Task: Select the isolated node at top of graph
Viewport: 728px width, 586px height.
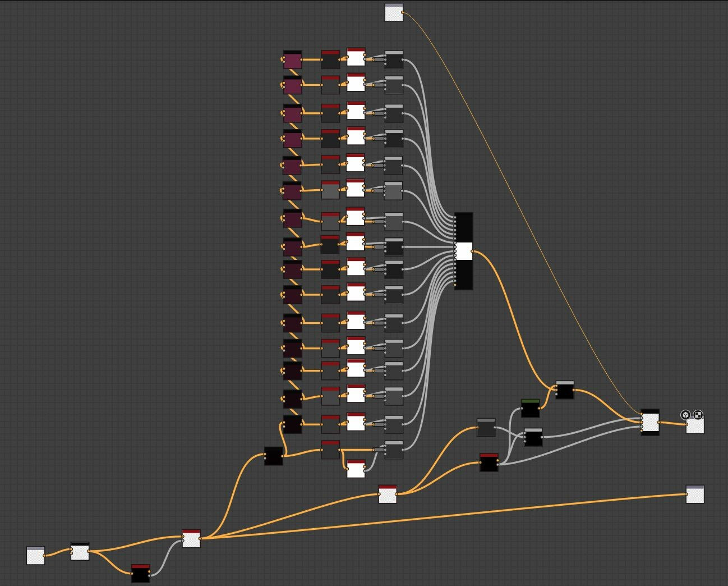Action: (394, 12)
